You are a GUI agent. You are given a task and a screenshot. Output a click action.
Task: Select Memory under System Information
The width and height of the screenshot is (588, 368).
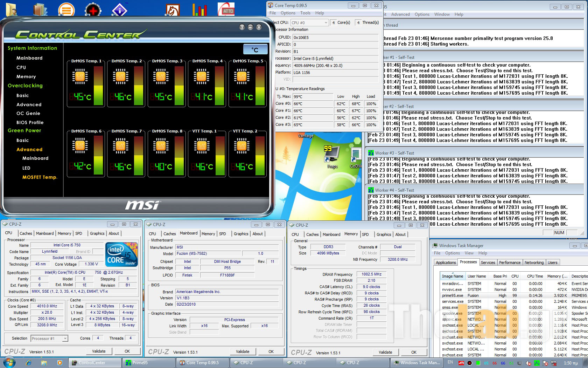pyautogui.click(x=26, y=76)
